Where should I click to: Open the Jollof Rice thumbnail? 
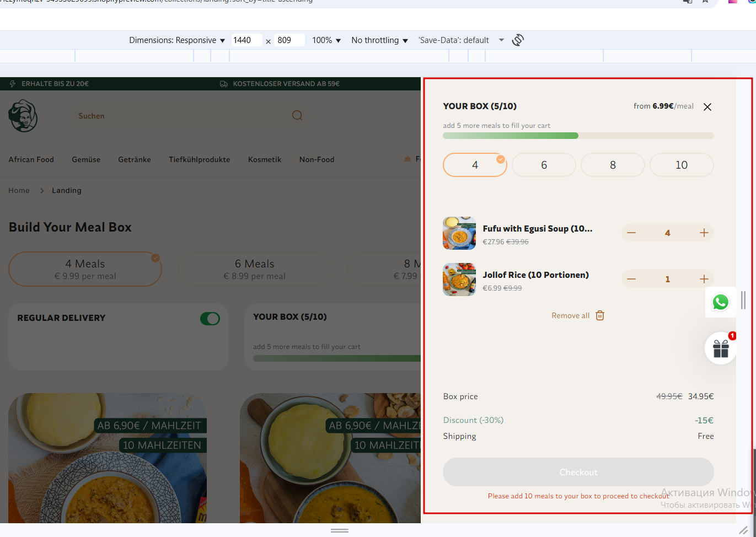coord(459,280)
